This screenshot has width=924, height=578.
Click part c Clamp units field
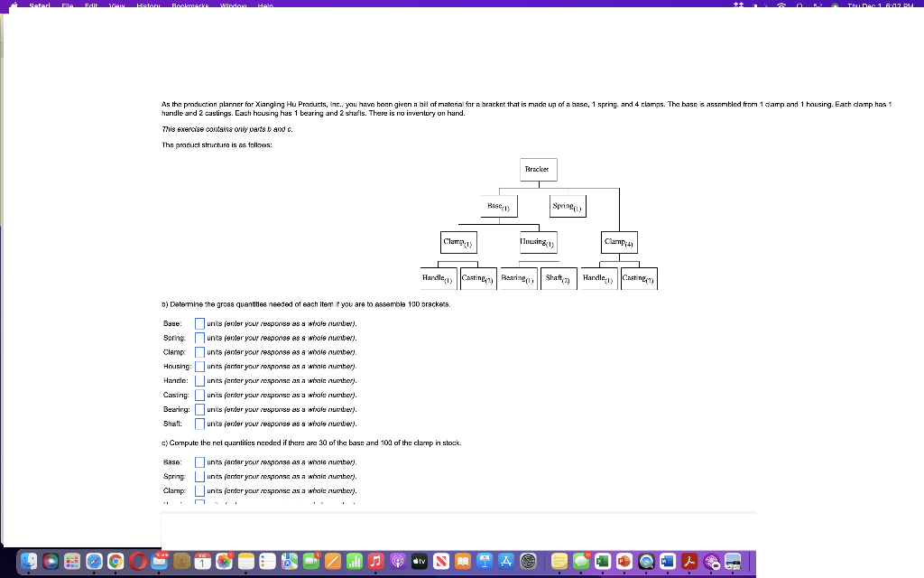pos(199,490)
